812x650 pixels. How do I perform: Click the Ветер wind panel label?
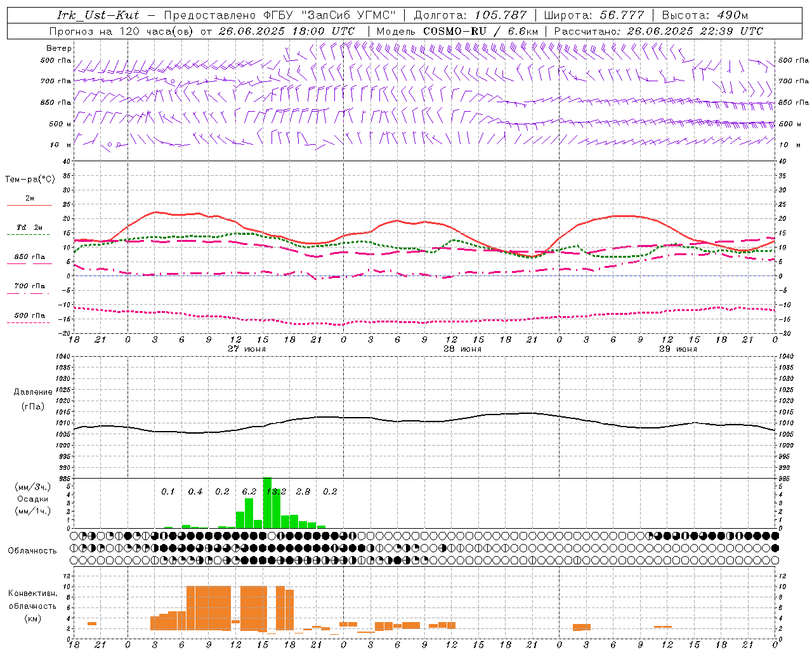click(x=59, y=48)
